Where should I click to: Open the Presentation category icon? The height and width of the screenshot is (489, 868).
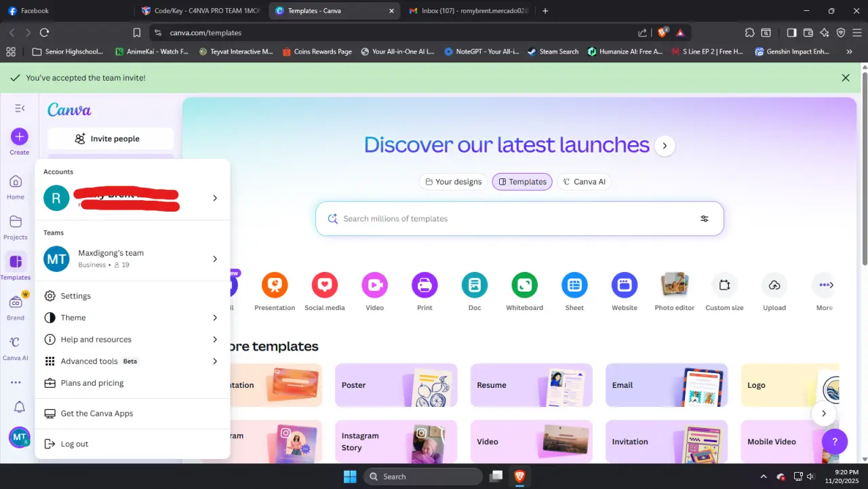click(275, 286)
